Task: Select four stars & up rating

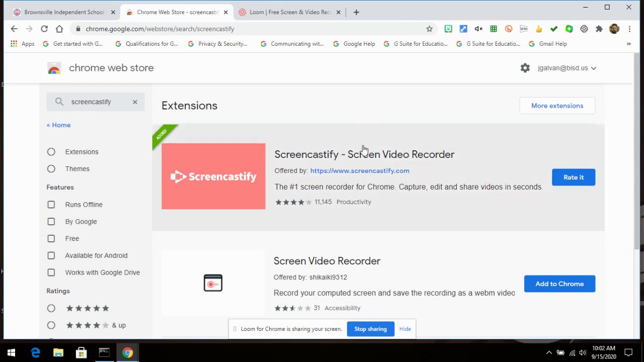Action: tap(51, 325)
